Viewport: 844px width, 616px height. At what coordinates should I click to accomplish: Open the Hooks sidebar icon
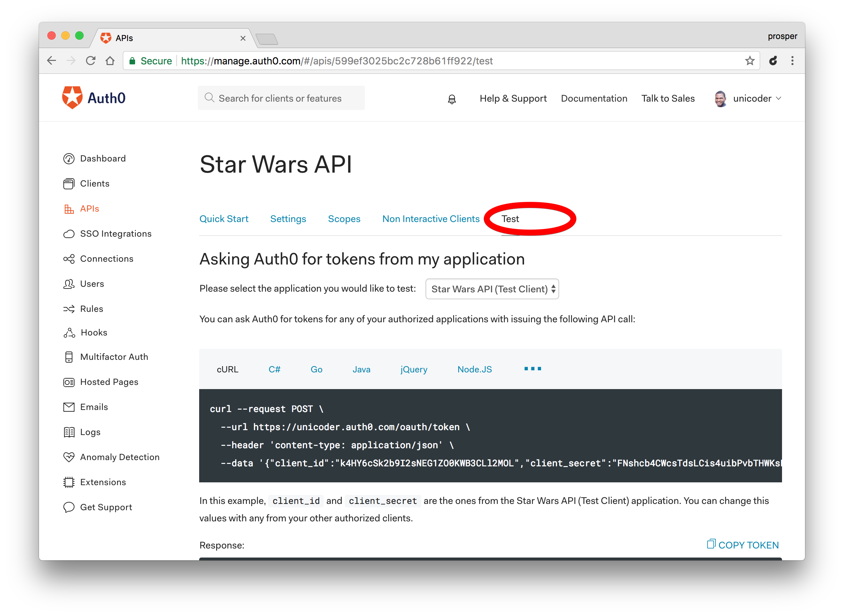point(69,333)
